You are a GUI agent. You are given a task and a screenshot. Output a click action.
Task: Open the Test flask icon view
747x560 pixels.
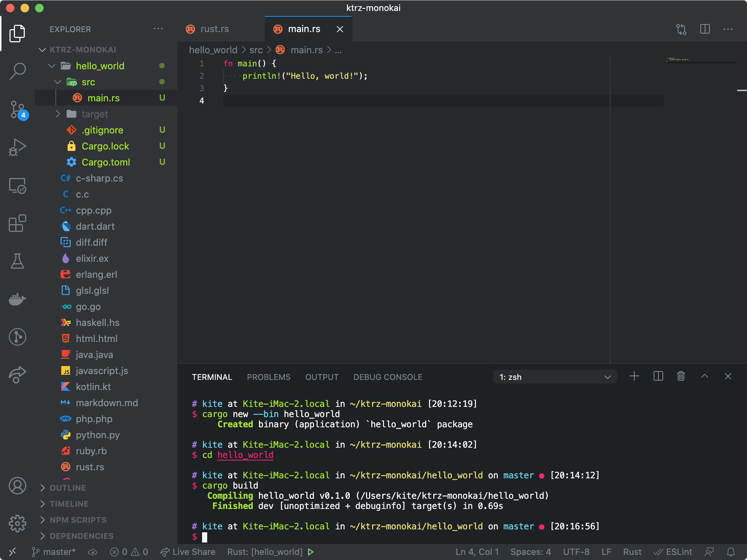(x=17, y=261)
